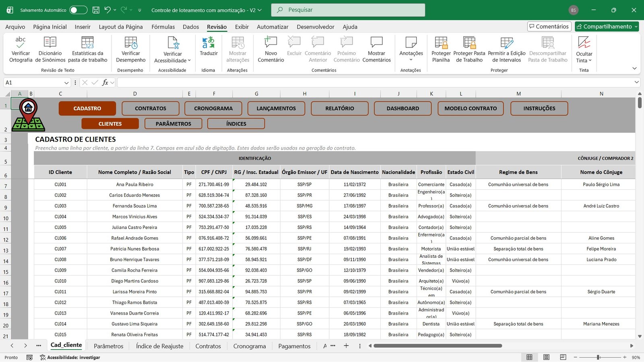Open the Dados ribbon tab
This screenshot has width=644, height=362.
click(191, 27)
